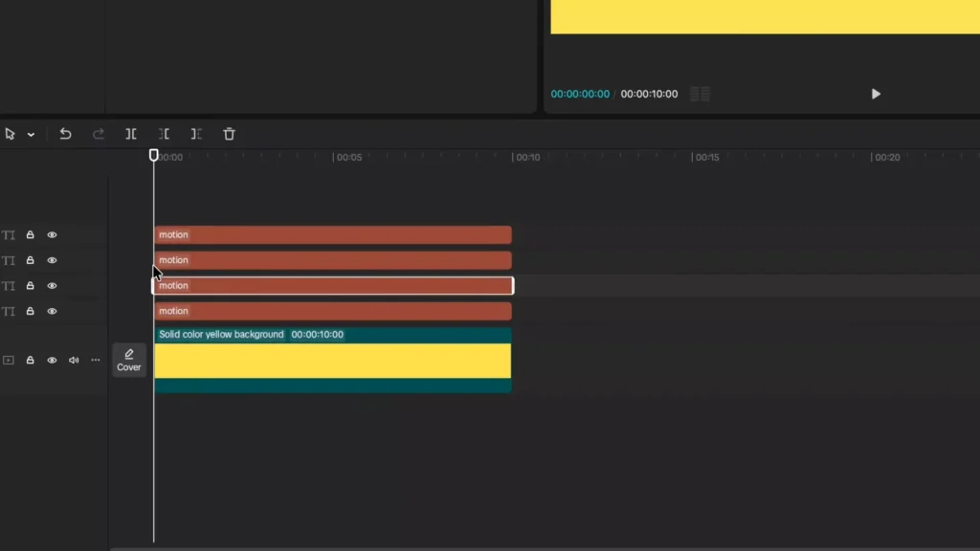The image size is (980, 551).
Task: Open the main track more options menu
Action: pos(95,361)
